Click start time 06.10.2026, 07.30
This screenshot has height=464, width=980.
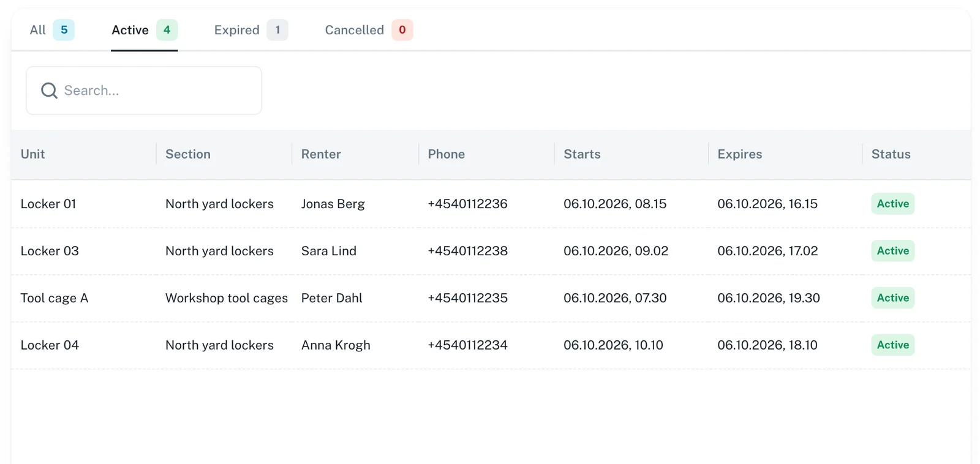click(x=615, y=298)
